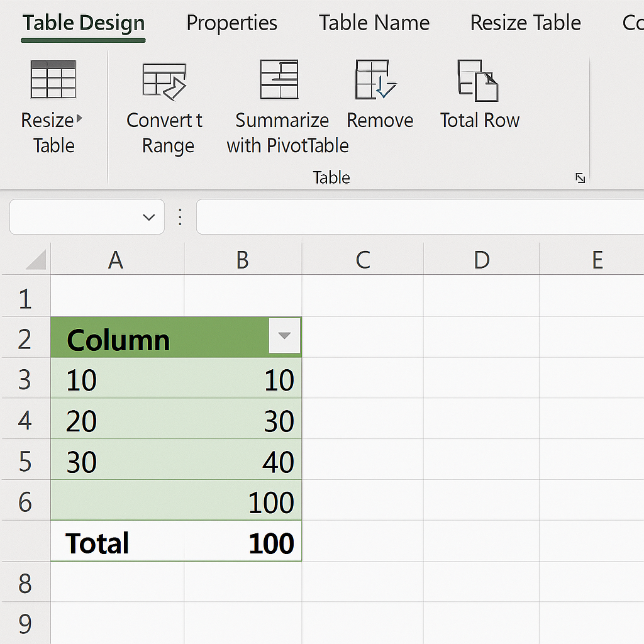
Task: Open the Properties tab
Action: pos(231,23)
